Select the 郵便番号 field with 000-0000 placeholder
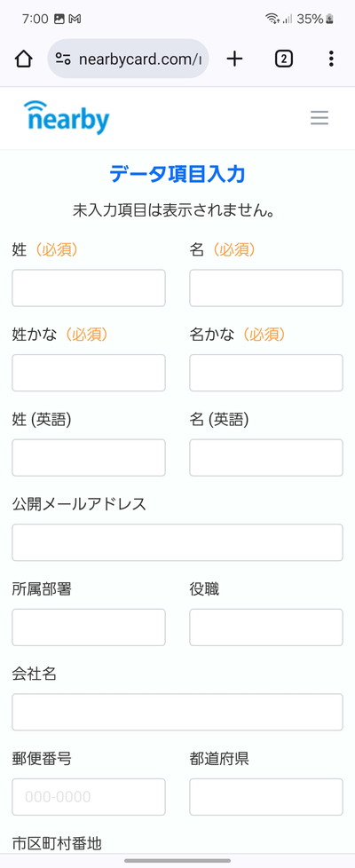This screenshot has height=868, width=355. 89,797
